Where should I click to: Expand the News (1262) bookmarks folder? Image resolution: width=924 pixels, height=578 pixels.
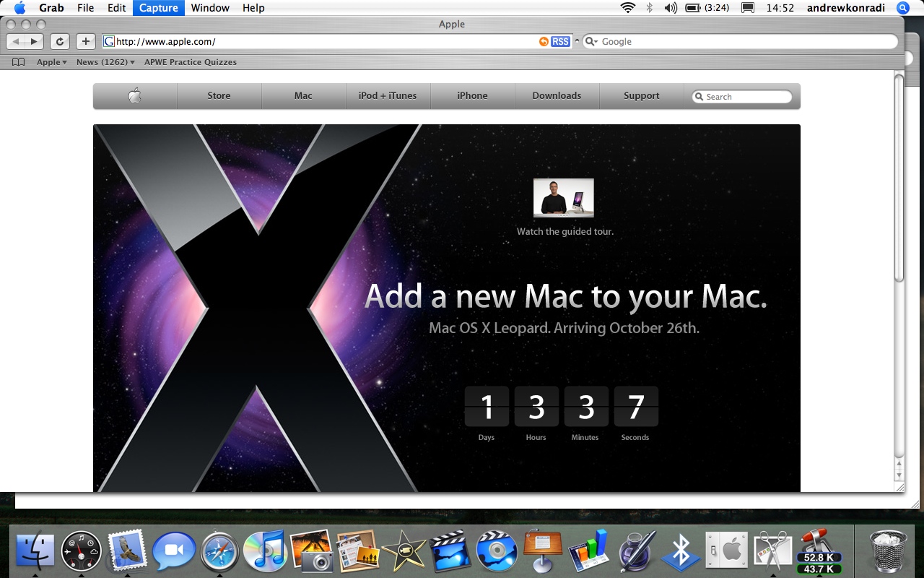pyautogui.click(x=105, y=62)
